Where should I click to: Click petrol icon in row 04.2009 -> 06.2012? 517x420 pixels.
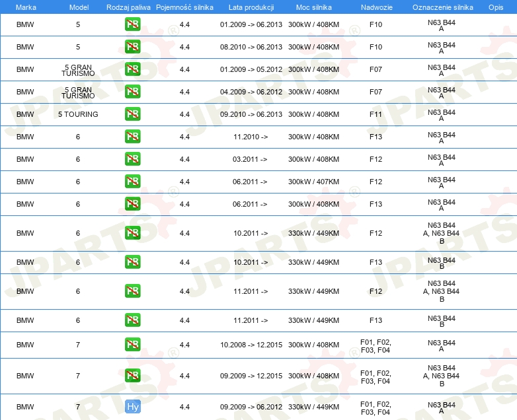coord(132,92)
